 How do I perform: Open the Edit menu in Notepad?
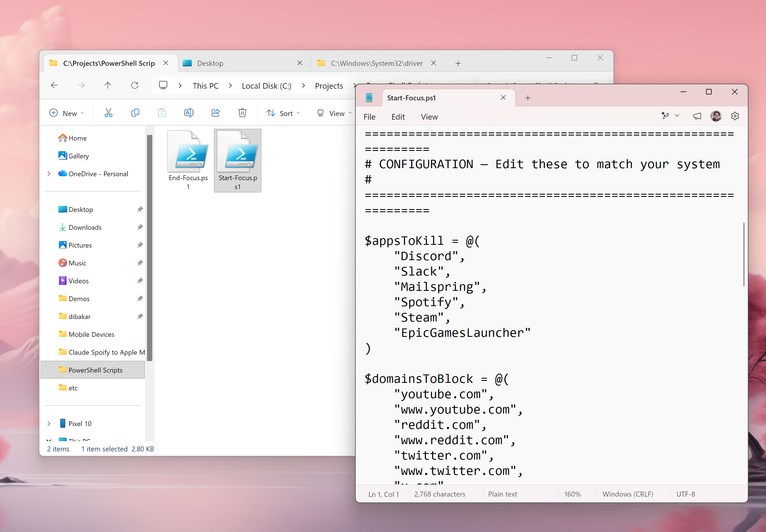pyautogui.click(x=398, y=117)
